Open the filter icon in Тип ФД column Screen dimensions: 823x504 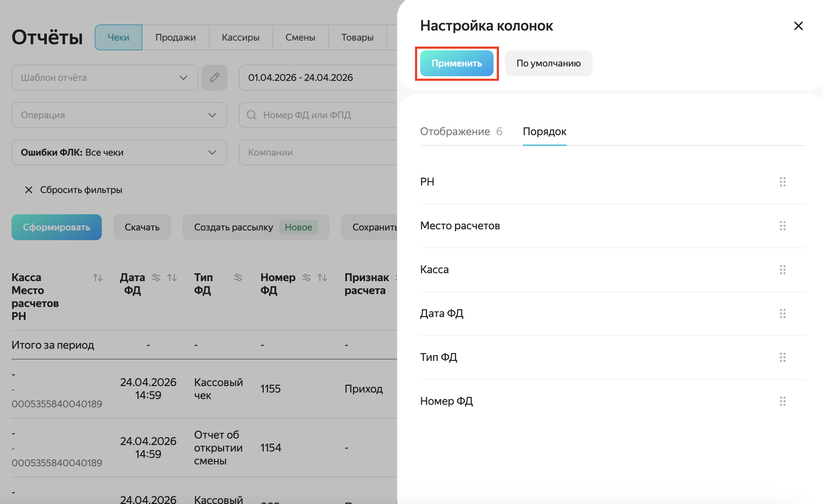(x=238, y=278)
